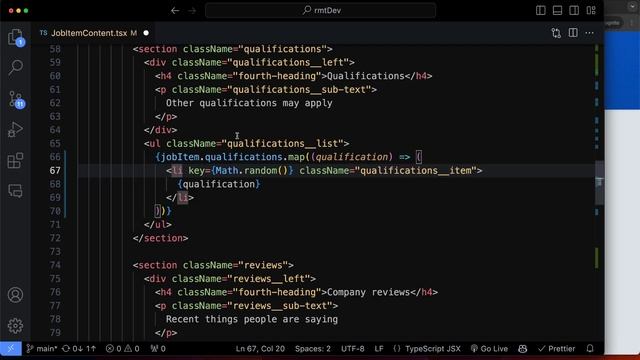Screen dimensions: 640x360
Task: Open notifications bell icon
Action: coord(590,349)
